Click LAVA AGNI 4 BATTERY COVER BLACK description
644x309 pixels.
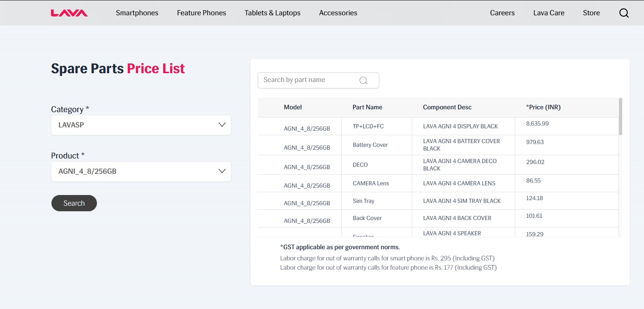(461, 145)
